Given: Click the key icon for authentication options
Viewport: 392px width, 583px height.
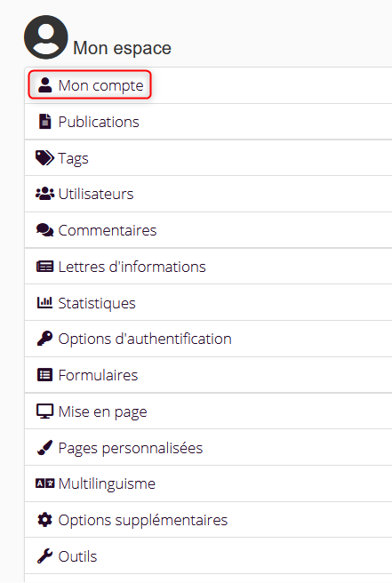Looking at the screenshot, I should coord(44,339).
